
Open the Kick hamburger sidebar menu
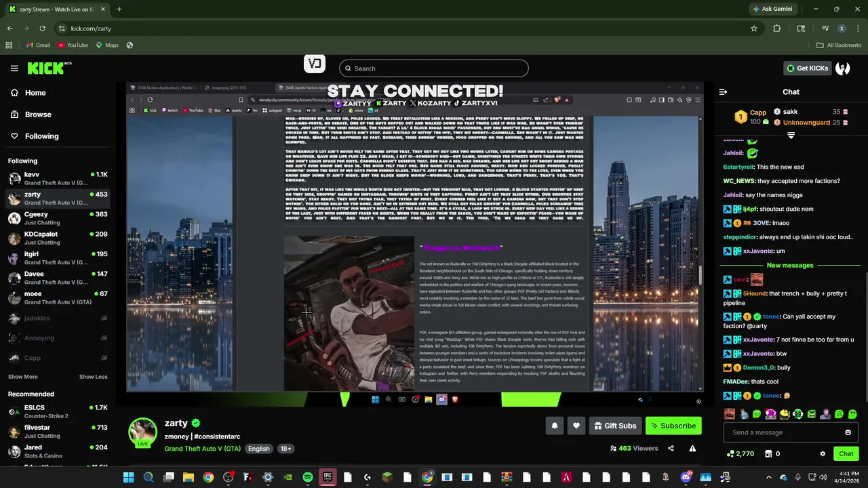pyautogui.click(x=14, y=68)
